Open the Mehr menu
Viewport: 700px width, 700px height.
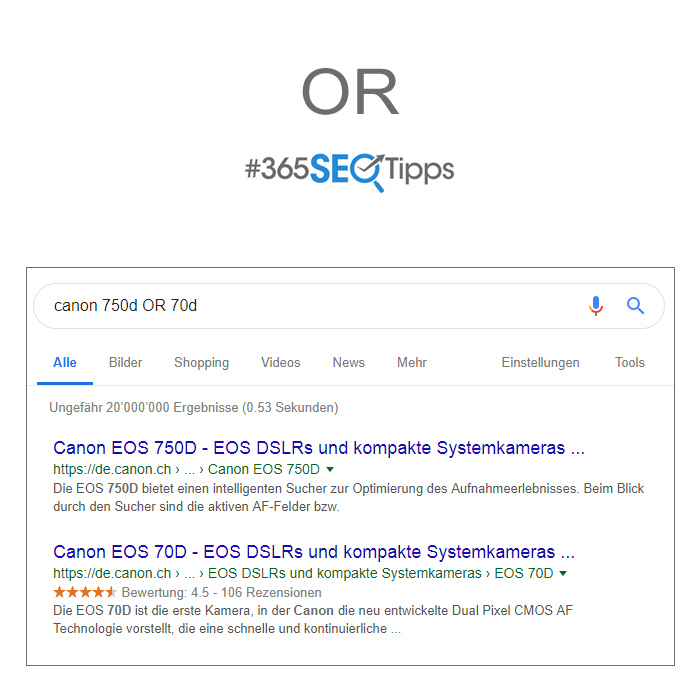[x=412, y=362]
